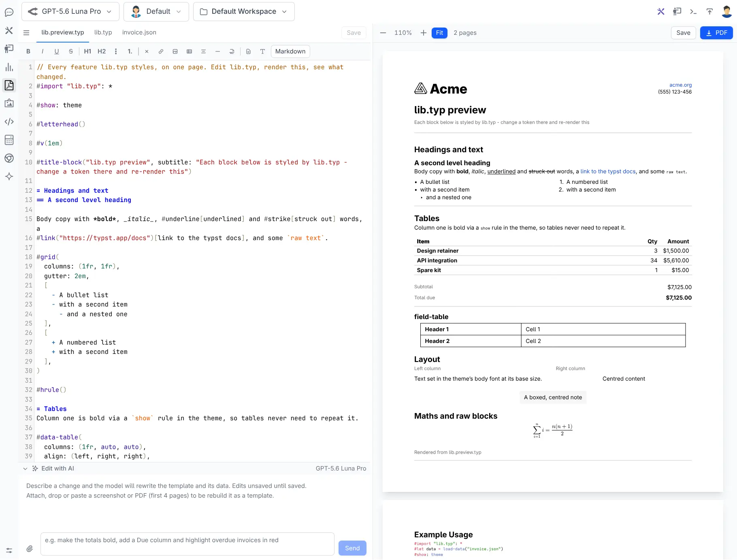Click the editor Save button
This screenshot has width=737, height=560.
(354, 33)
